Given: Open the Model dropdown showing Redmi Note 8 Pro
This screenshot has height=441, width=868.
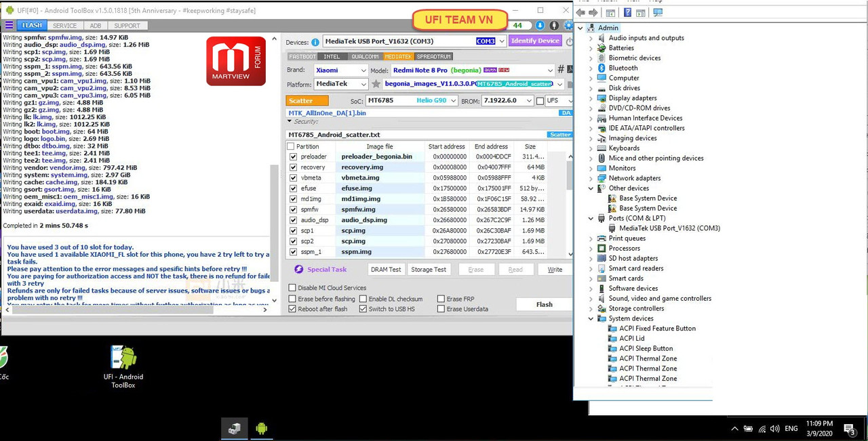Looking at the screenshot, I should coord(550,70).
